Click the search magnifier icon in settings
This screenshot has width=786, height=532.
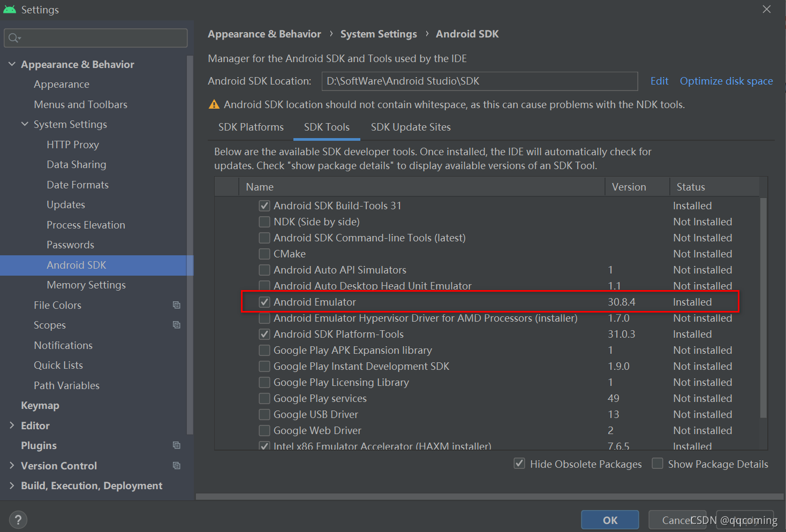coord(14,38)
